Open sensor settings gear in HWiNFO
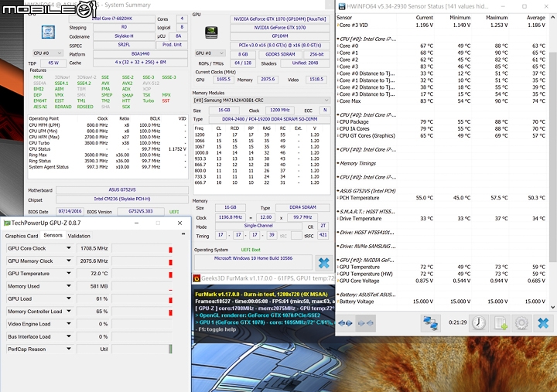Screen dimensions: 557x392 click(x=521, y=323)
